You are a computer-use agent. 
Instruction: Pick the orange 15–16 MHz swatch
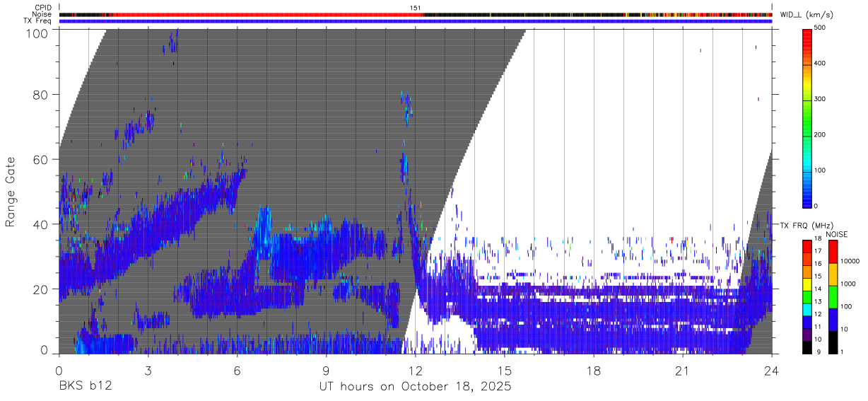click(x=808, y=272)
